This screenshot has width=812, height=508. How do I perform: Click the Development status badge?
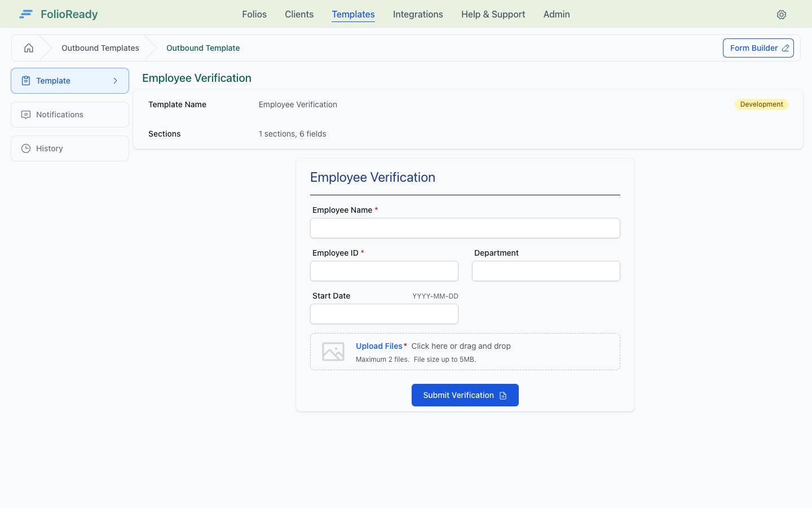click(x=761, y=104)
